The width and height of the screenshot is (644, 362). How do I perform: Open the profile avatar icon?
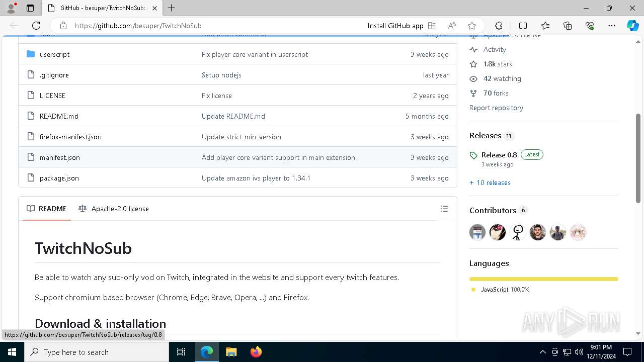click(11, 8)
